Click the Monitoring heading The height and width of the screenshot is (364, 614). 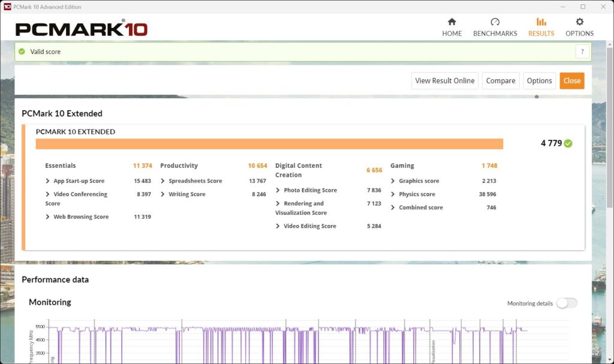coord(50,302)
